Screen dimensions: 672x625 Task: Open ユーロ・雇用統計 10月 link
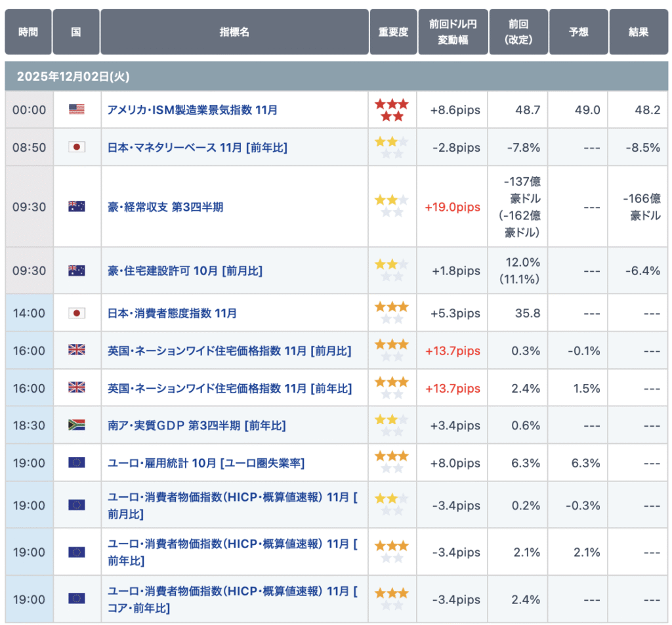205,463
